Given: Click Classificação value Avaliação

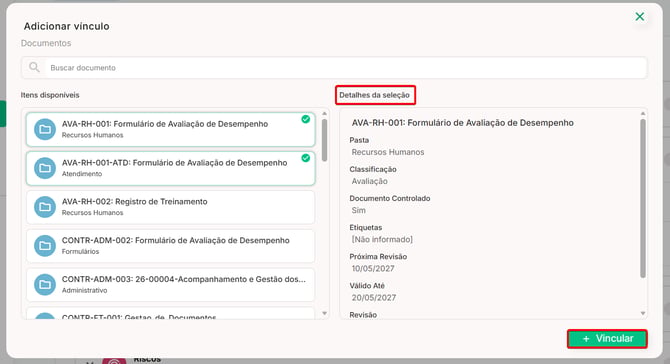Looking at the screenshot, I should (370, 181).
